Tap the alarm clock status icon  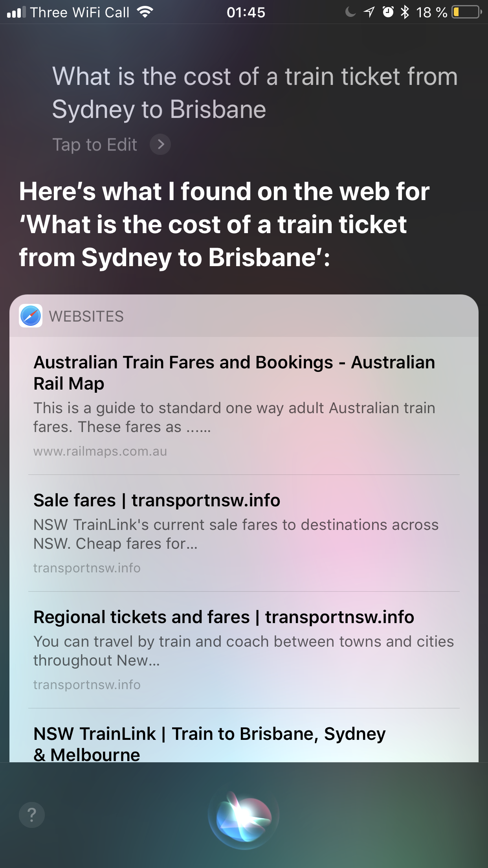coord(388,12)
